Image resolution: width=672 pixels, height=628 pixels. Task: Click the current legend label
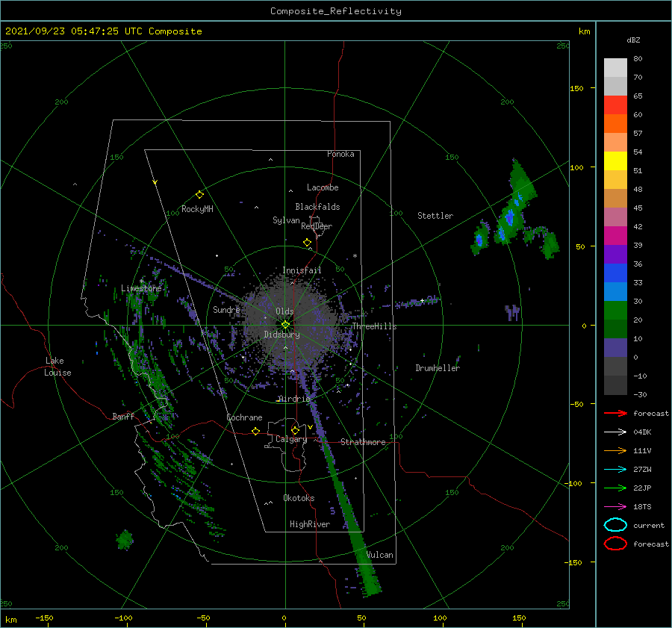click(x=649, y=525)
